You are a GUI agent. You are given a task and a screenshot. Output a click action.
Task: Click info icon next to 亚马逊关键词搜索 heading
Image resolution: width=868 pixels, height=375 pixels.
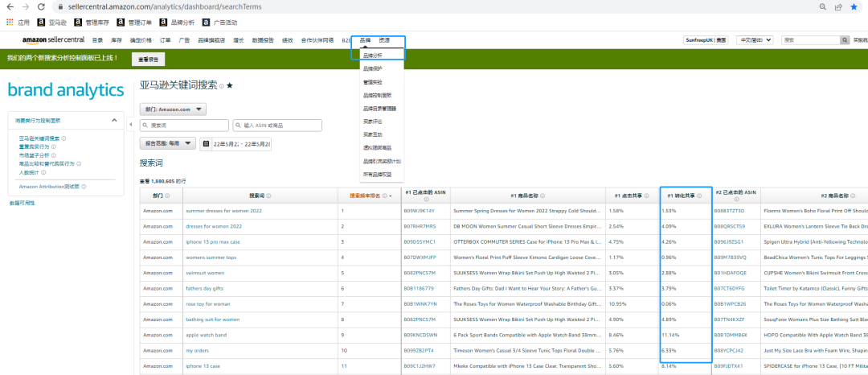pos(222,86)
